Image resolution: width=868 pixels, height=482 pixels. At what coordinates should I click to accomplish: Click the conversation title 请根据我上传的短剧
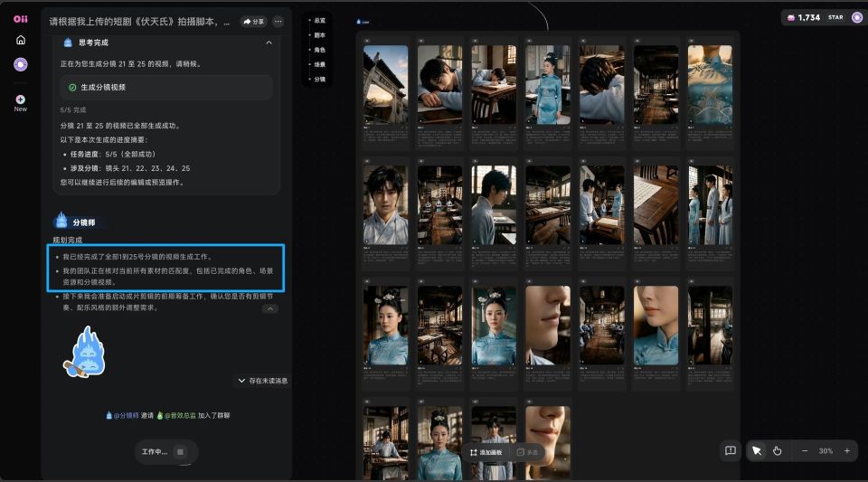[x=139, y=22]
